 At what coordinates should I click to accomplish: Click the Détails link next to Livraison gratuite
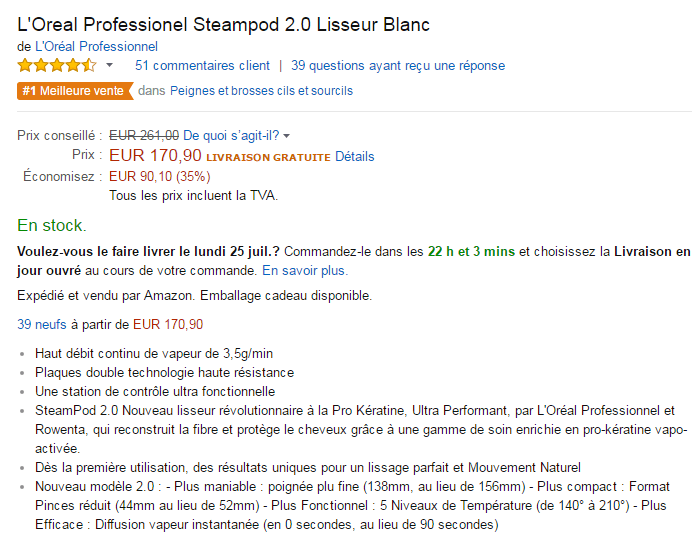[354, 156]
